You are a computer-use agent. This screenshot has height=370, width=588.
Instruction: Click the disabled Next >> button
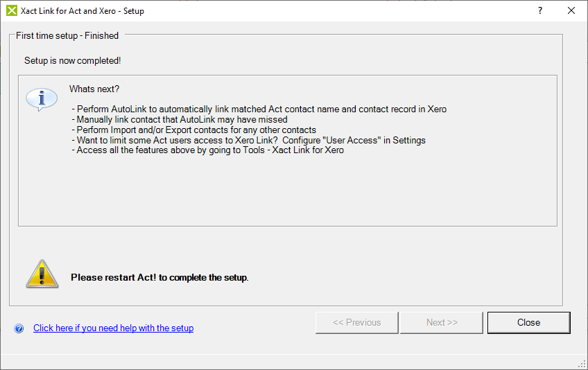(x=442, y=322)
